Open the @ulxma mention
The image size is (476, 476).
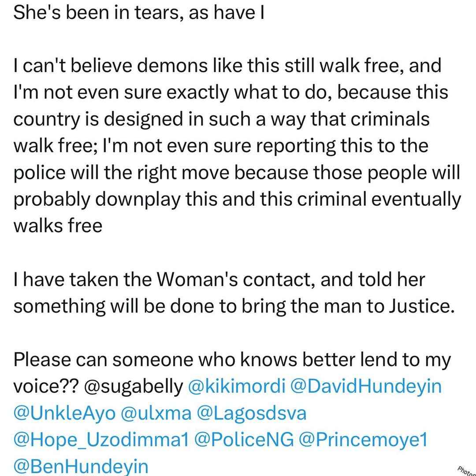(x=156, y=413)
